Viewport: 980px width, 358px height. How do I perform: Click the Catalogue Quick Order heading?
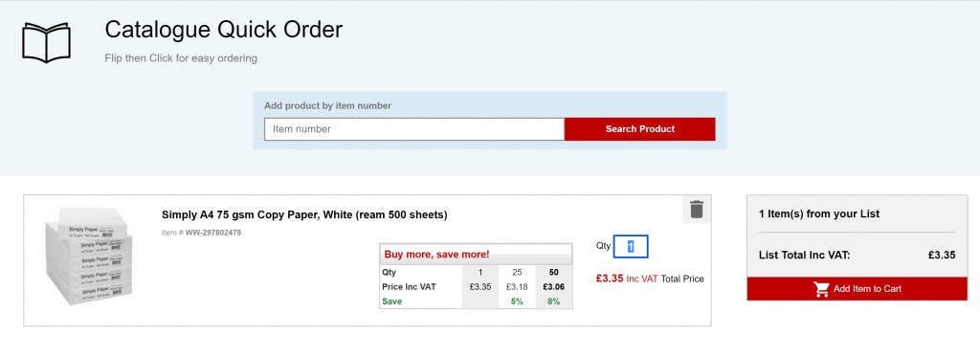(x=224, y=30)
